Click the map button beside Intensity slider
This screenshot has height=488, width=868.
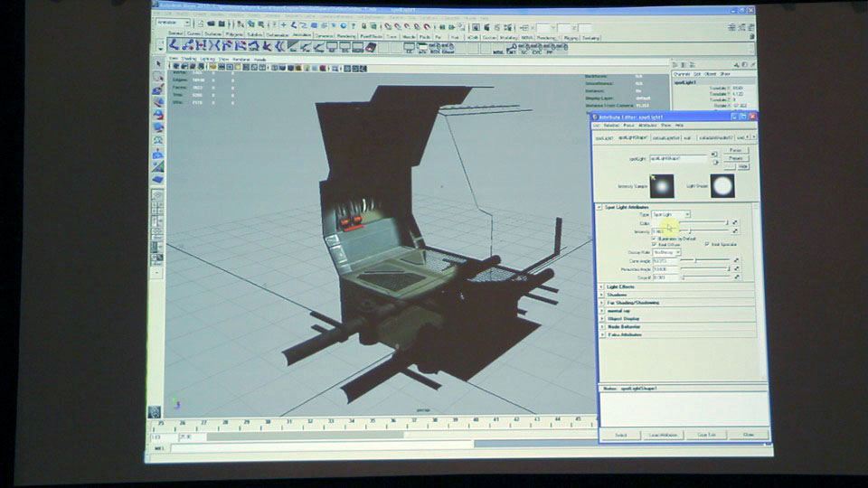734,231
